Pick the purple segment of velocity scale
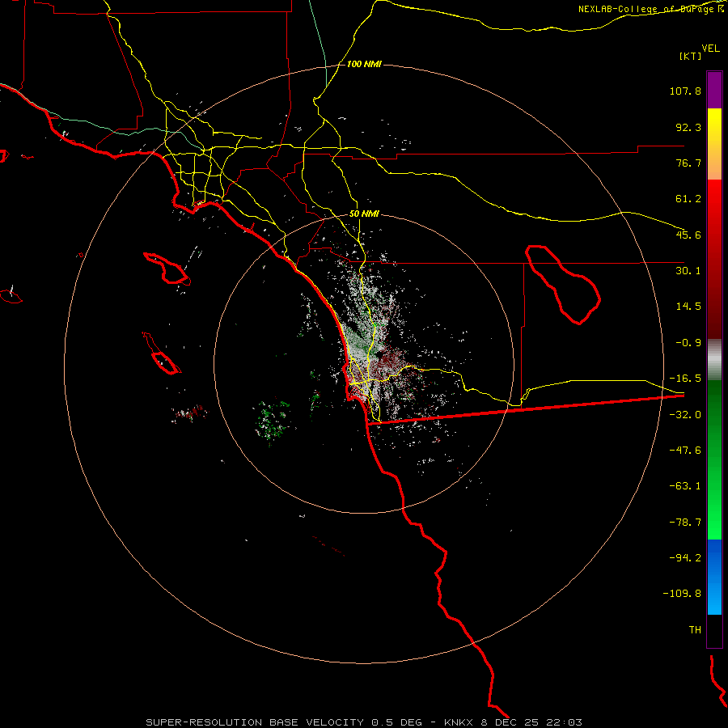Screen dimensions: 728x728 (x=714, y=90)
